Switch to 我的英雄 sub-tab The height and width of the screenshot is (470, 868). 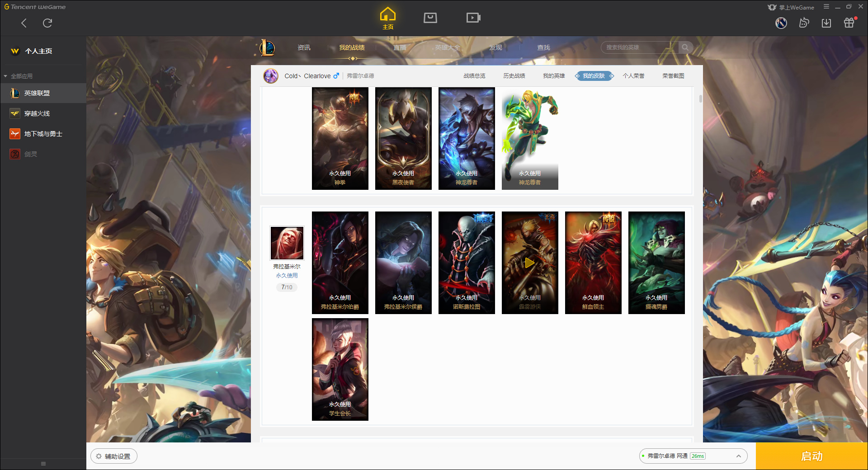coord(554,76)
